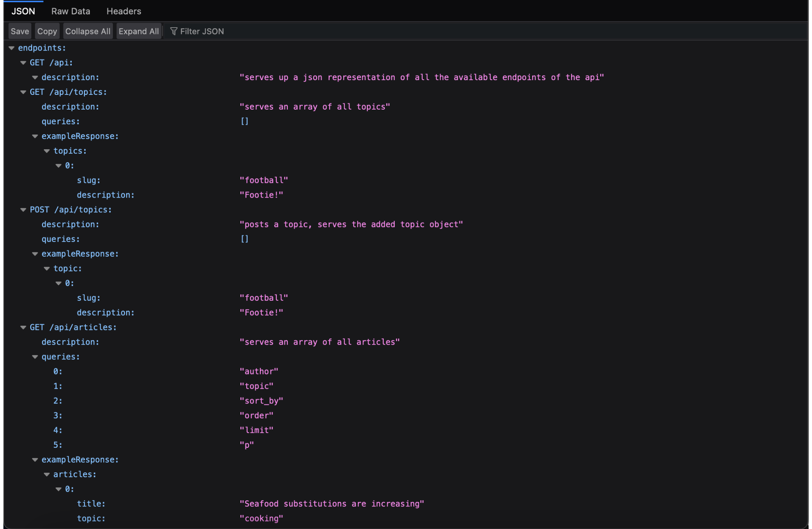Click the "limit" query value
Image resolution: width=812 pixels, height=529 pixels.
click(256, 430)
